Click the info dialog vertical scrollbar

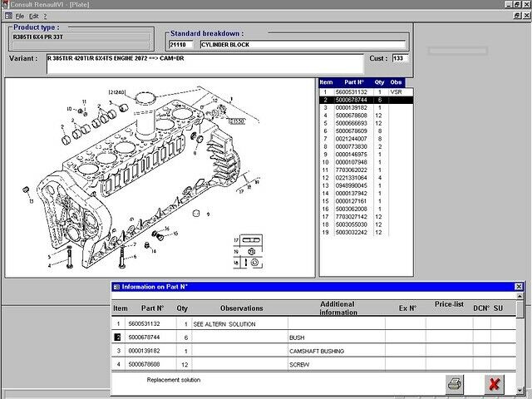pyautogui.click(x=520, y=341)
